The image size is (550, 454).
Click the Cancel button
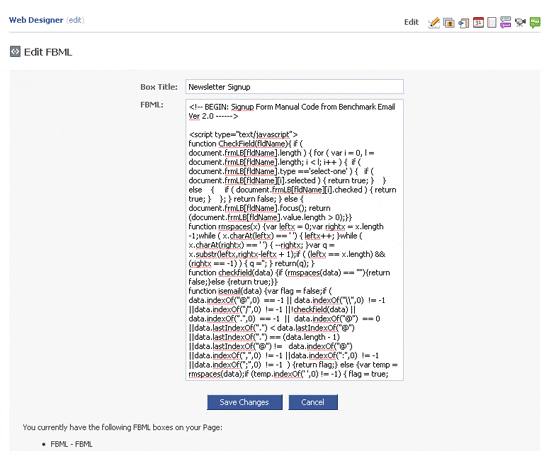tap(313, 402)
